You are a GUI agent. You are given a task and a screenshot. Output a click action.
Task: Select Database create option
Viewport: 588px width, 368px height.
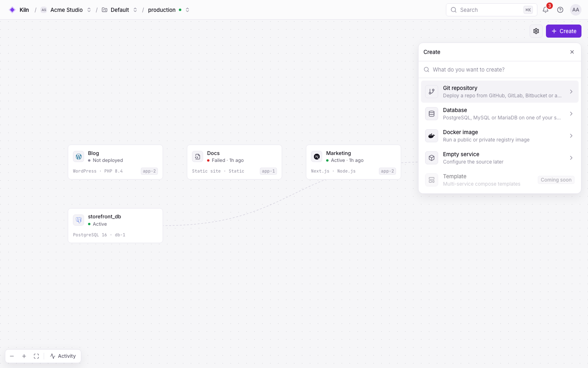pos(500,114)
